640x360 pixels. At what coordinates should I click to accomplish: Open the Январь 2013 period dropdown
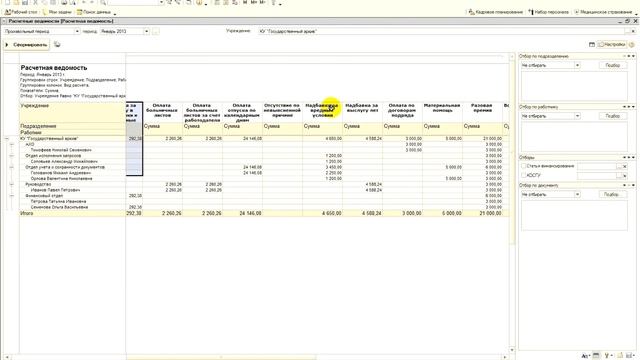tap(146, 31)
